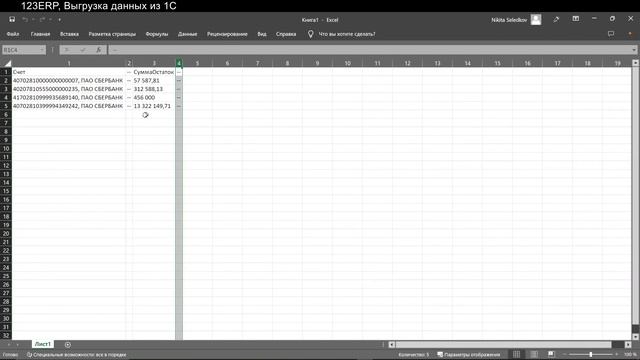Switch to the Справка ribbon tab
Viewport: 640px width, 360px height.
pyautogui.click(x=286, y=34)
